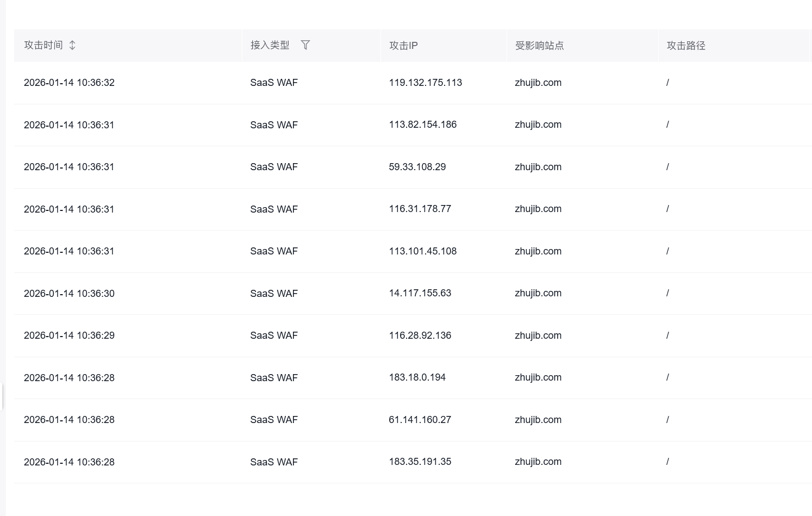812x516 pixels.
Task: Click the down arrow of the time sorter
Action: click(72, 48)
